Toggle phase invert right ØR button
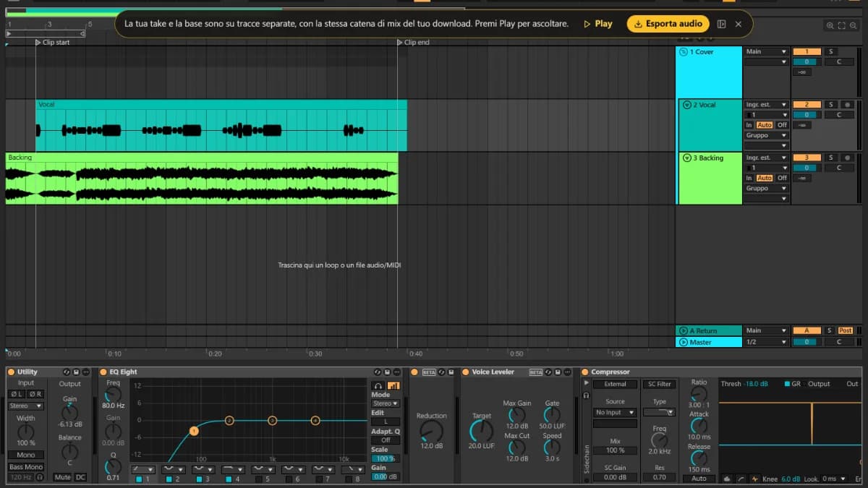Image resolution: width=868 pixels, height=488 pixels. [x=35, y=394]
